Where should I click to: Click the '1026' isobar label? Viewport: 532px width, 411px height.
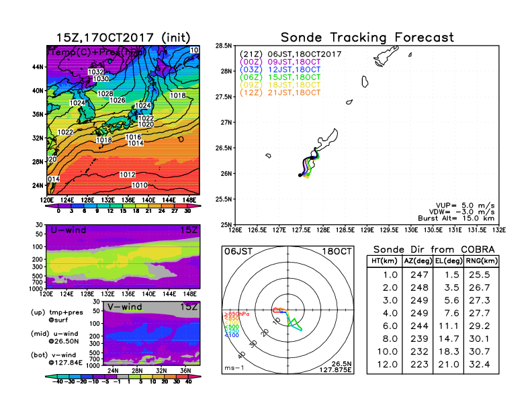click(118, 100)
